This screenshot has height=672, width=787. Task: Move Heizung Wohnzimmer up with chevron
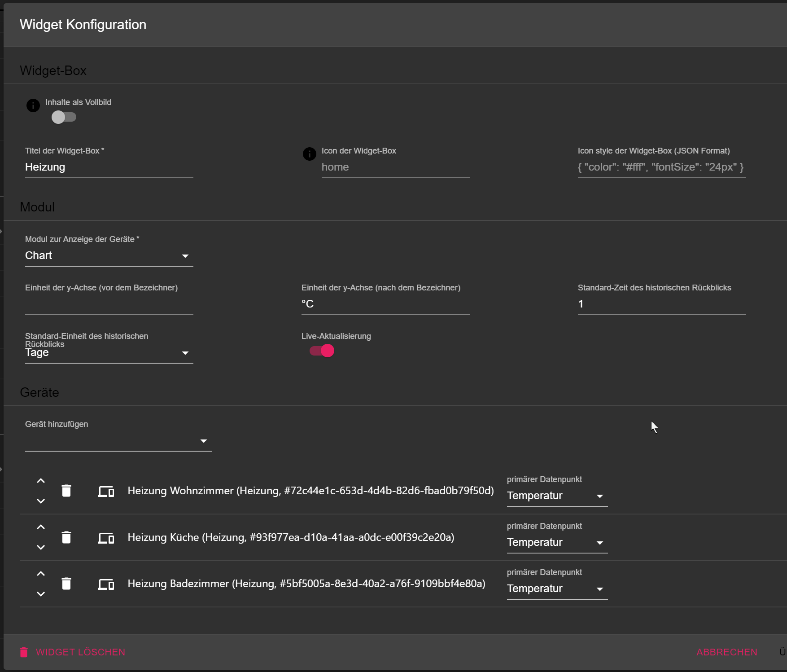(41, 481)
